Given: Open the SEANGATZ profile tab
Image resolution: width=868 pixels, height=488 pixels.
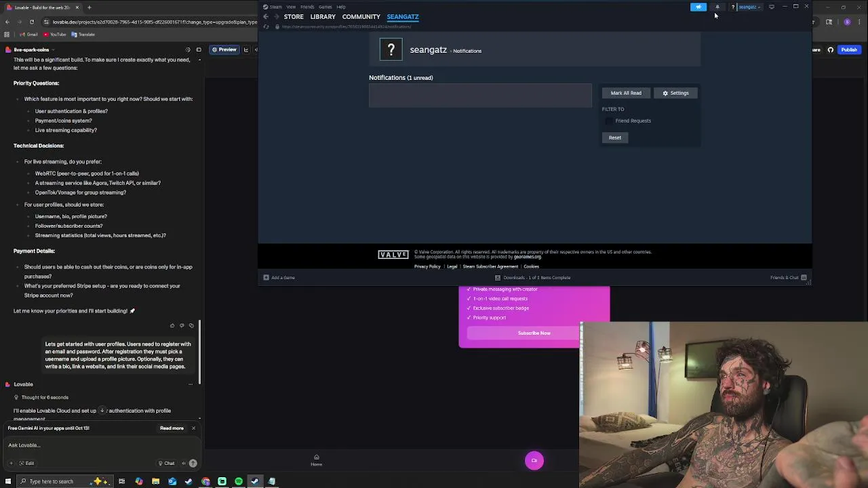Looking at the screenshot, I should 403,16.
